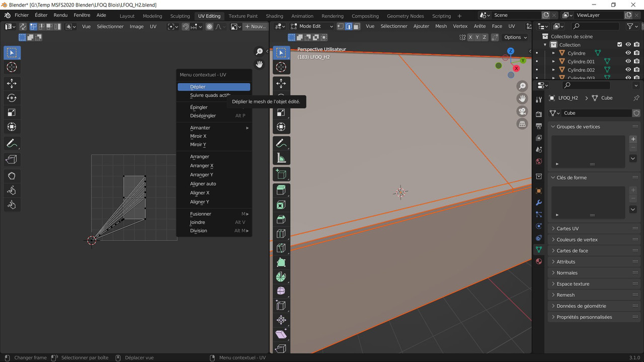Select the Grab tool in UV editor
This screenshot has width=644, height=362.
tap(12, 175)
